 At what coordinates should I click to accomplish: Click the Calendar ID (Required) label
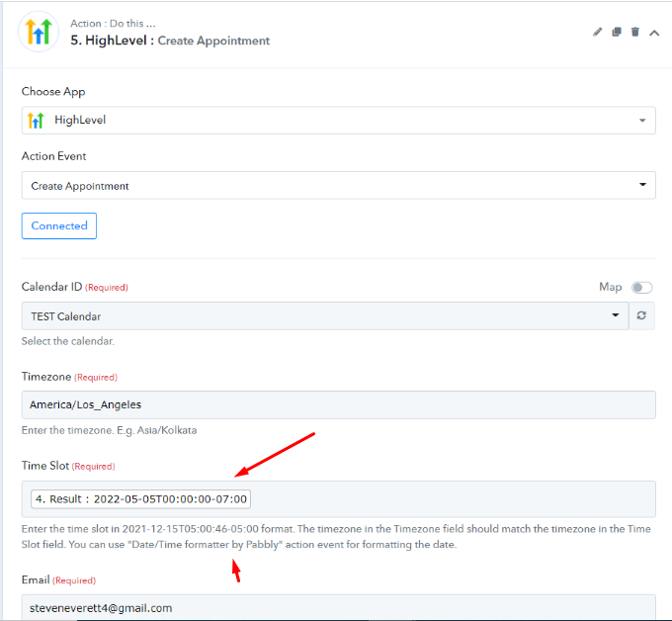pyautogui.click(x=74, y=287)
